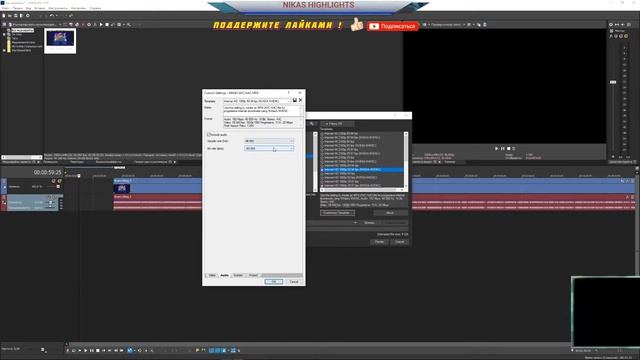Image resolution: width=640 pixels, height=360 pixels.
Task: Click OK in the Custom Settings dialog
Action: [273, 282]
